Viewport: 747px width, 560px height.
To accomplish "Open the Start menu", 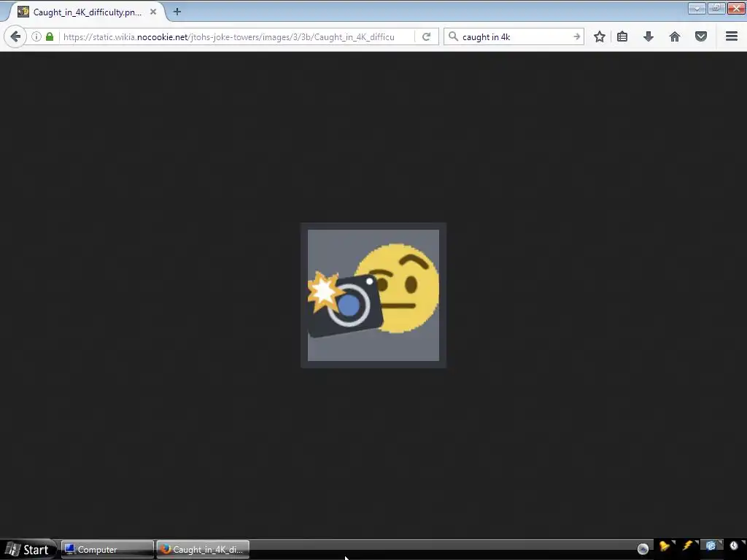I will click(x=28, y=550).
